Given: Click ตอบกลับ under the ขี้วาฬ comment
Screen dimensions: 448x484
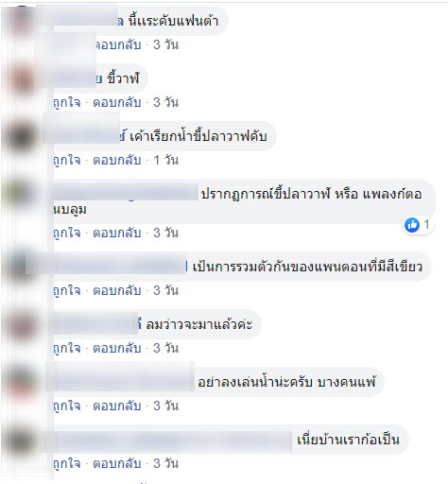Looking at the screenshot, I should pyautogui.click(x=117, y=103).
